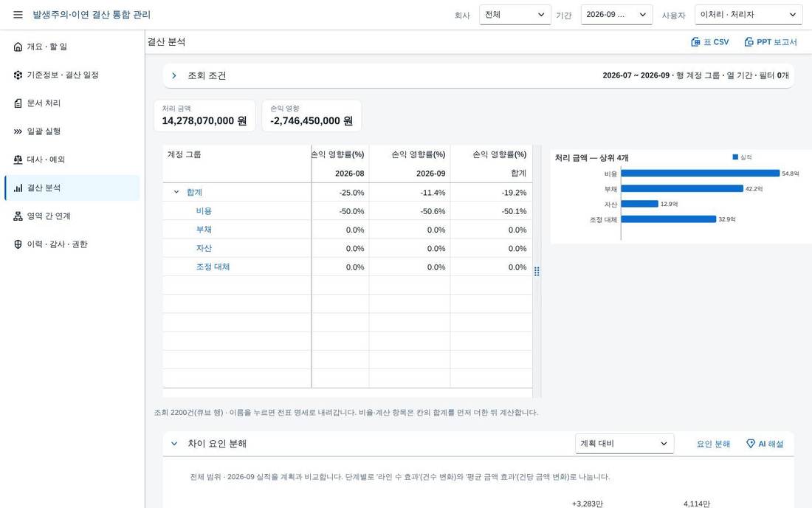Click the -50.1% cell in 비용 row
The height and width of the screenshot is (508, 812).
tap(491, 210)
